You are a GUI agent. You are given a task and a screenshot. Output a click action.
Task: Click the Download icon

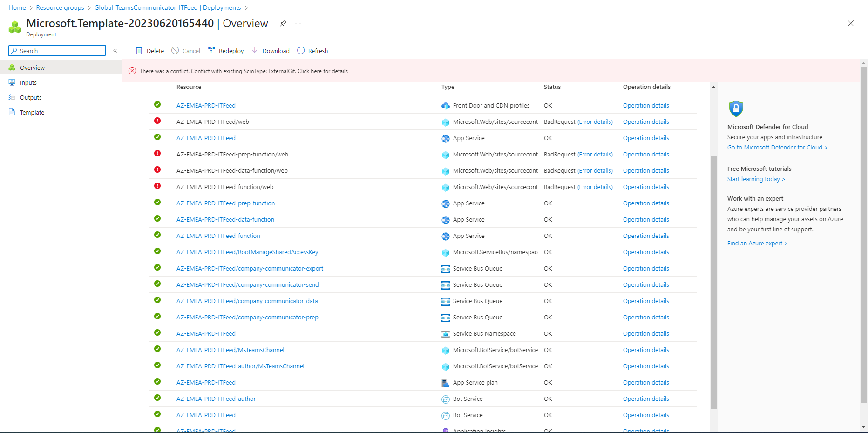point(254,50)
